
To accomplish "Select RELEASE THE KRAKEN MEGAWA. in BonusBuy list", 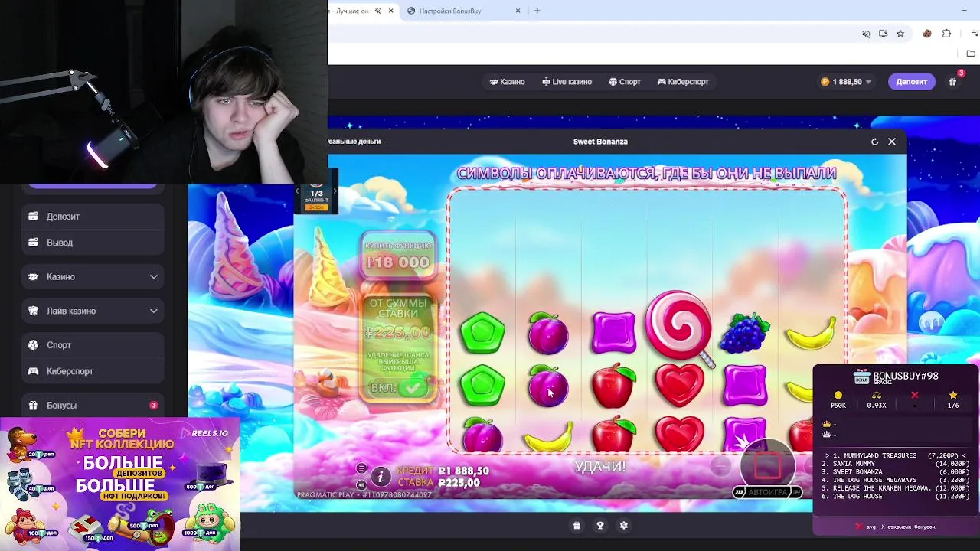I will tap(894, 488).
